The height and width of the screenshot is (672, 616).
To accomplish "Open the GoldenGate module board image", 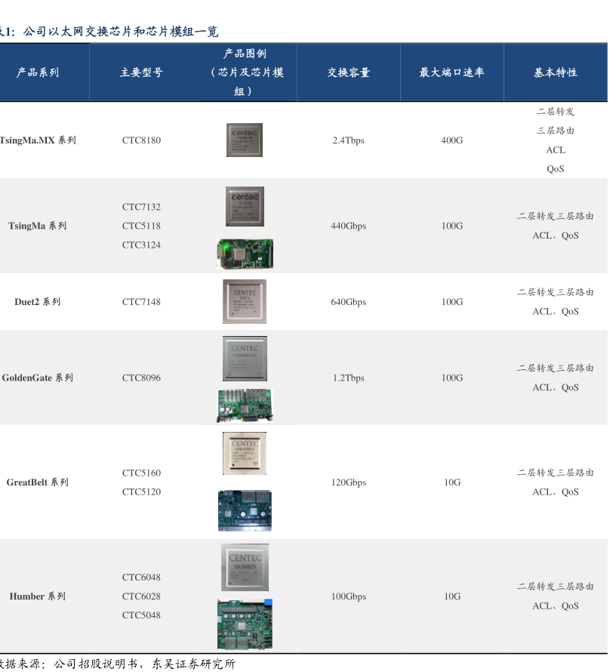I will point(245,405).
